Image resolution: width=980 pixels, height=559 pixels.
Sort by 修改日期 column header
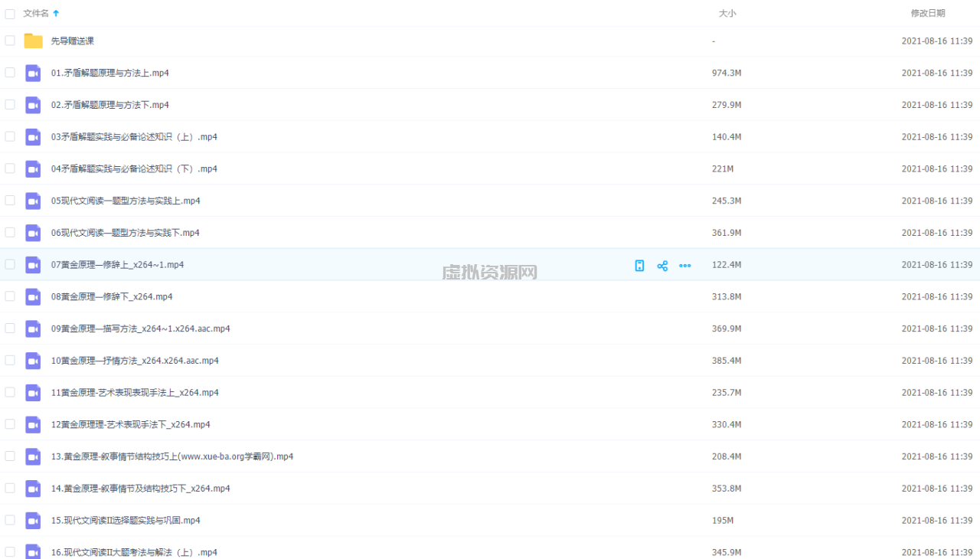click(928, 13)
